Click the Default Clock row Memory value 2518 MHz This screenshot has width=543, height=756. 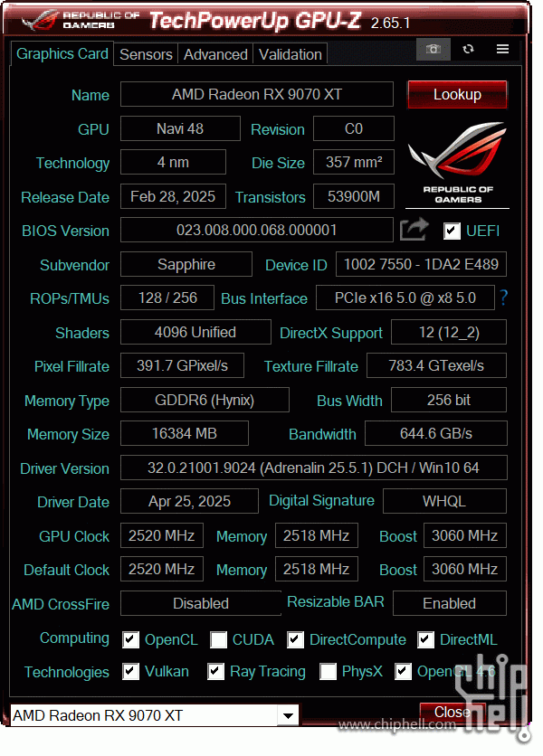[x=317, y=569]
